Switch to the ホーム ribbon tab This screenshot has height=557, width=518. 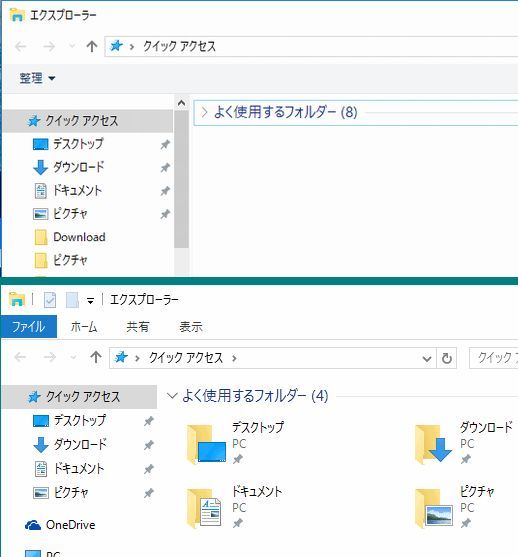84,326
